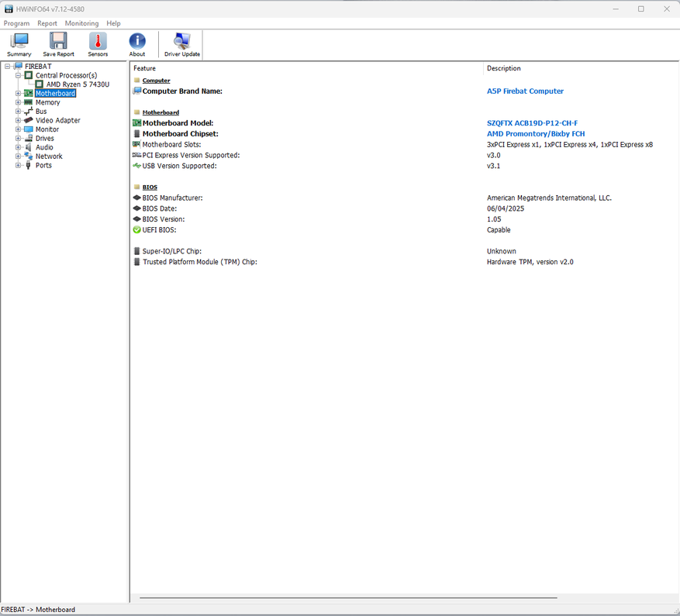Open the Program menu
The image size is (680, 616).
pos(17,23)
